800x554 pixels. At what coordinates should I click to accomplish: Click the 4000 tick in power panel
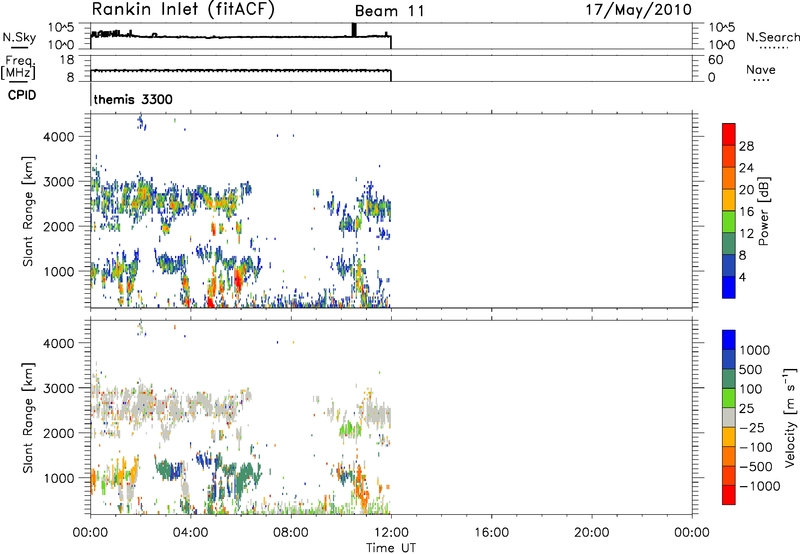pyautogui.click(x=59, y=137)
